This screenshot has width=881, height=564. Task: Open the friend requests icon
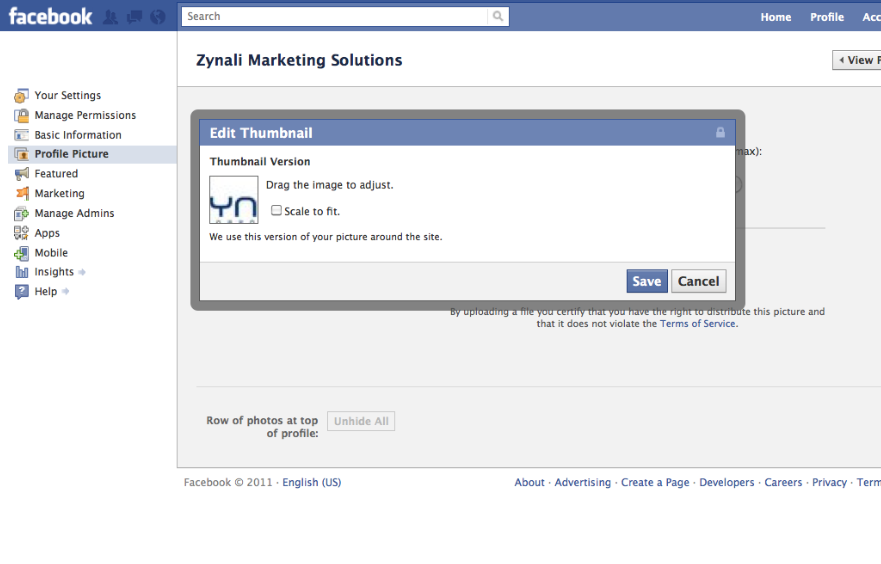tap(111, 17)
